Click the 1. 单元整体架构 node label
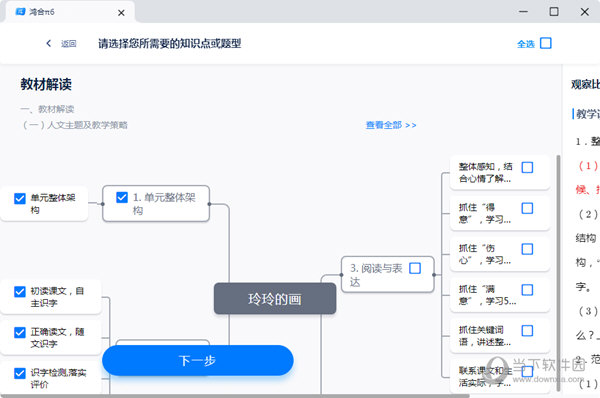Viewport: 600px width, 398px height. click(x=164, y=204)
